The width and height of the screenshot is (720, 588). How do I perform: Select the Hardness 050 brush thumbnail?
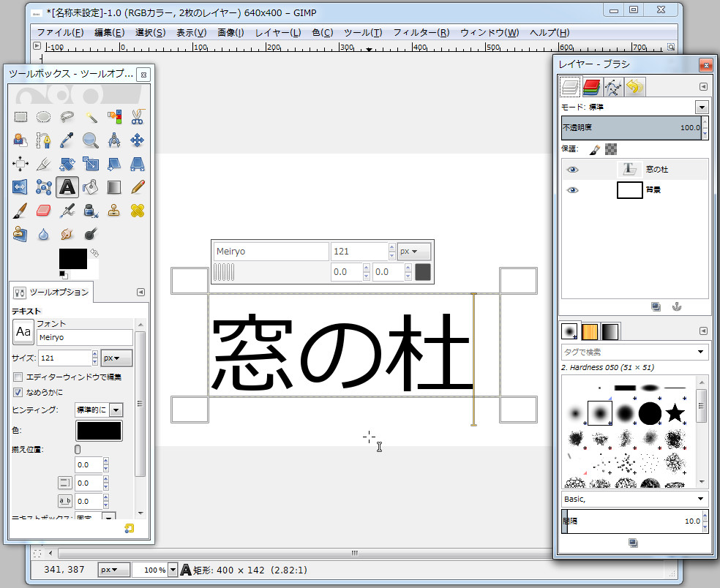click(600, 413)
